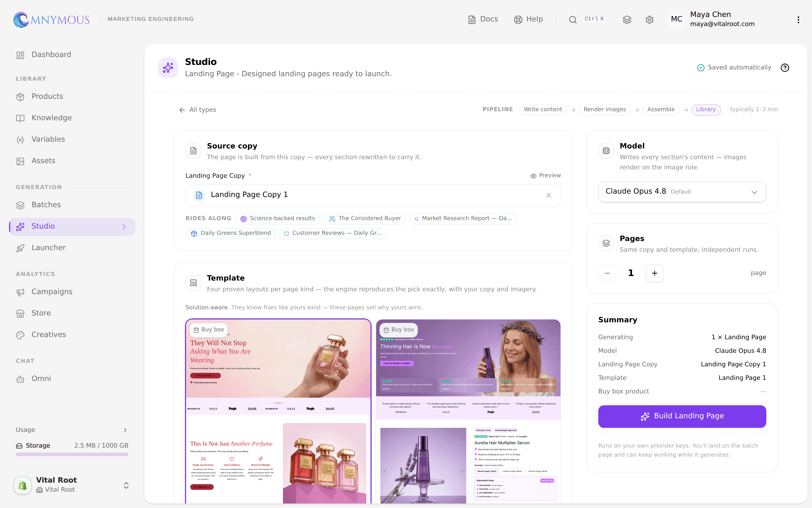Image resolution: width=812 pixels, height=508 pixels.
Task: Open the three-dot account menu
Action: coord(798,19)
